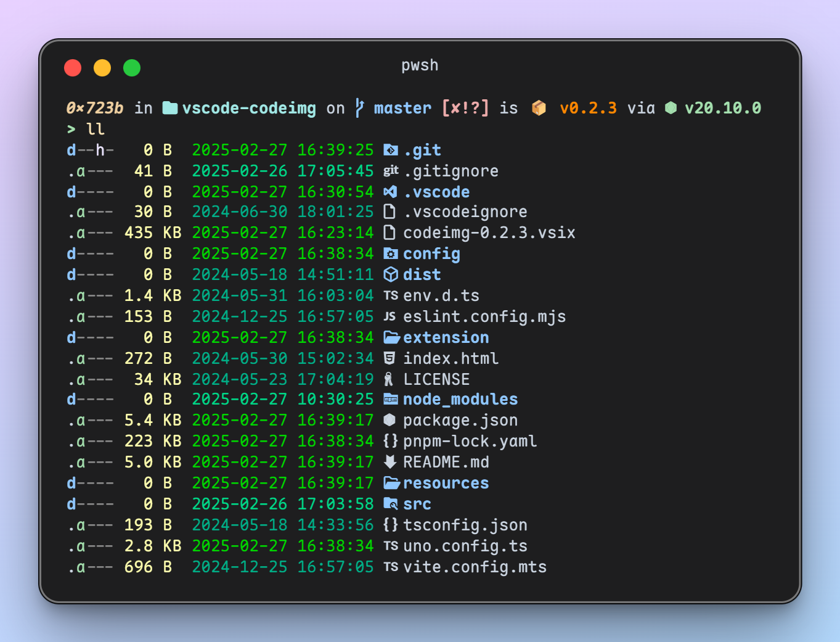
Task: Click the git branch icon before master
Action: pyautogui.click(x=359, y=107)
